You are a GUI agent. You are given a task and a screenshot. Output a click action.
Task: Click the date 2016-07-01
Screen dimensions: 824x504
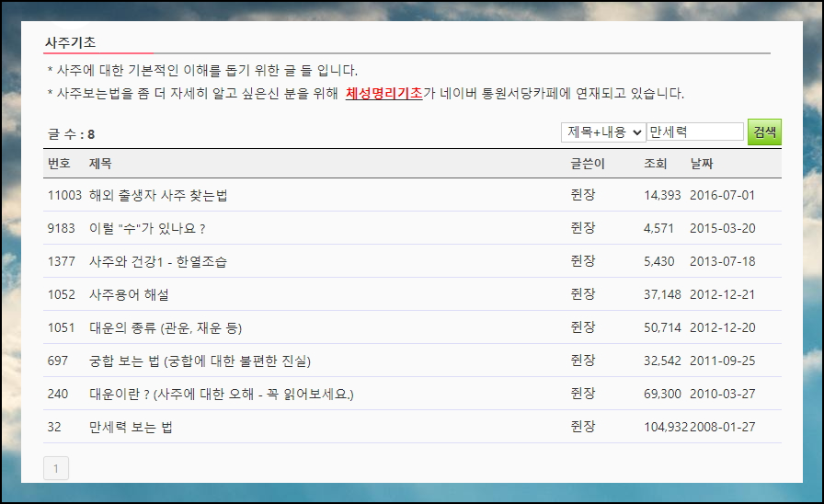coord(723,196)
